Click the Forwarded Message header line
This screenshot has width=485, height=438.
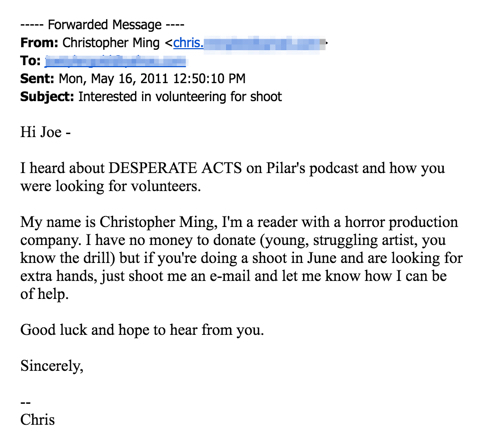(x=102, y=25)
